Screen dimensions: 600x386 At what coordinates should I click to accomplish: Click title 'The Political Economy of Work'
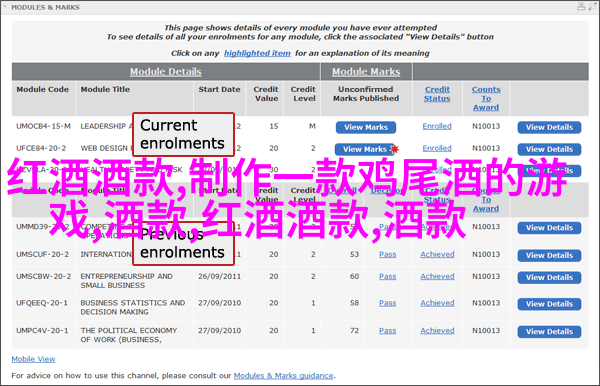tap(129, 335)
